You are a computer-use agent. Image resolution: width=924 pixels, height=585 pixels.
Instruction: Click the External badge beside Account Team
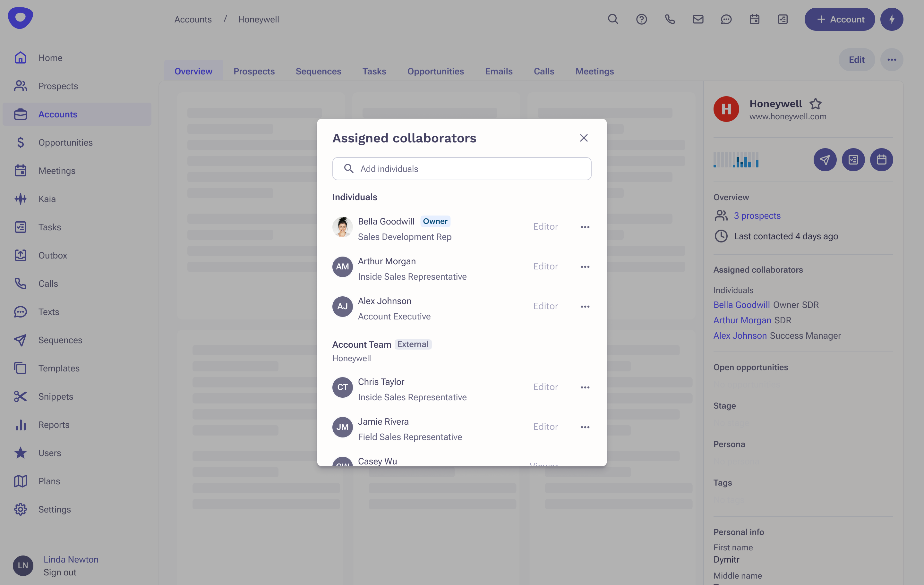coord(413,344)
